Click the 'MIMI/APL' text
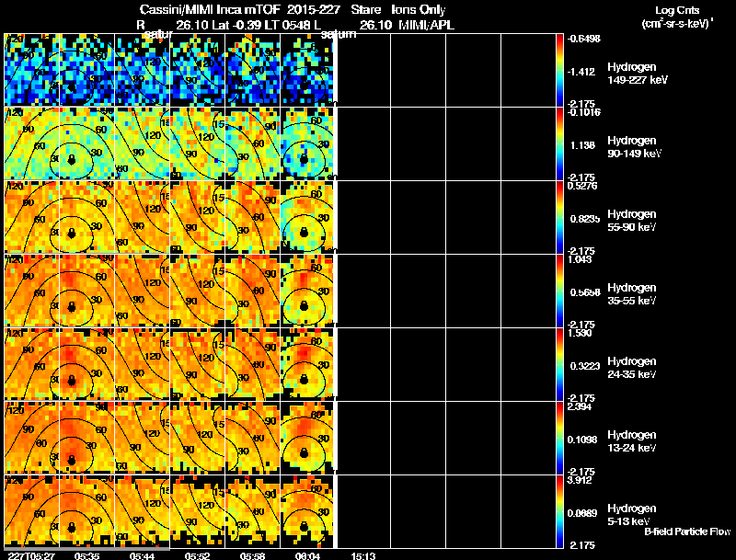The height and width of the screenshot is (560, 736). (x=426, y=26)
